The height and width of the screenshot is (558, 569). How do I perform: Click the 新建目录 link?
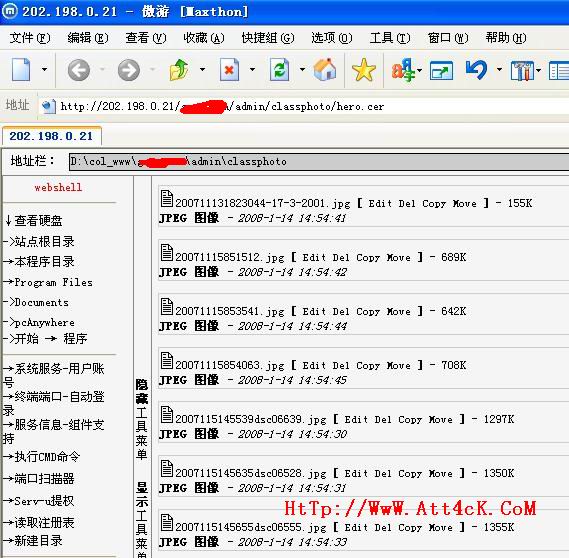click(x=38, y=541)
